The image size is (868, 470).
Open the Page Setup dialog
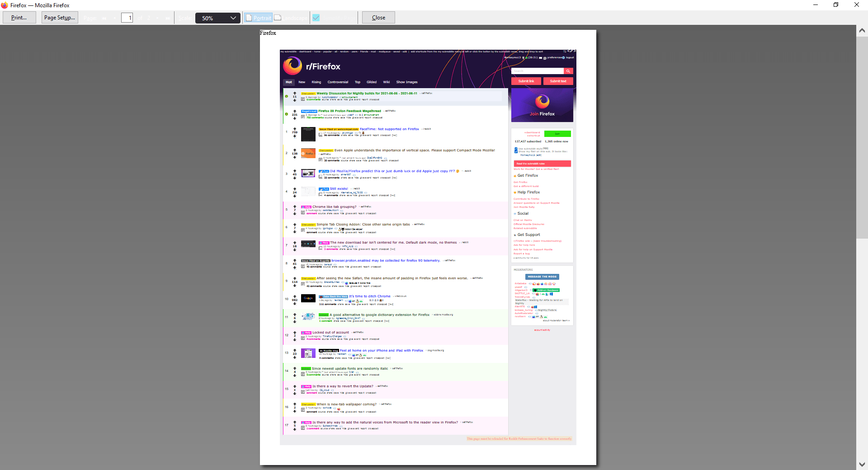(59, 17)
